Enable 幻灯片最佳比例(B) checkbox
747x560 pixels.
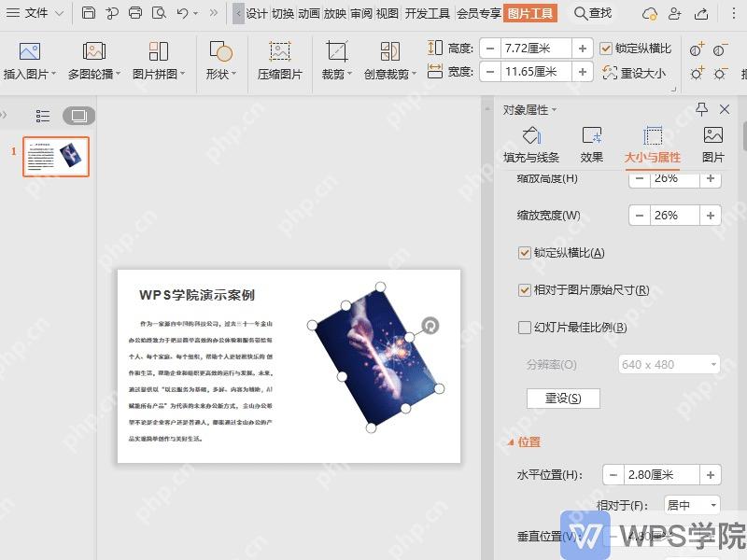(525, 328)
